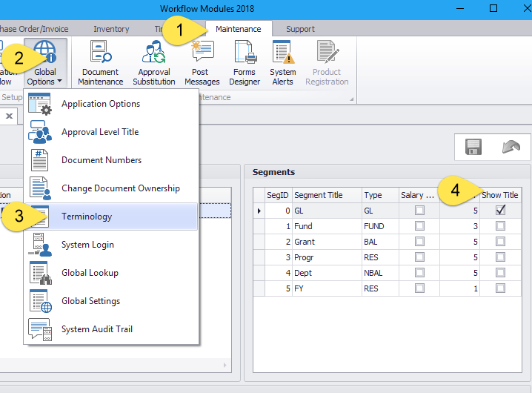This screenshot has height=393, width=532.
Task: Switch to the Support tab
Action: pos(300,29)
